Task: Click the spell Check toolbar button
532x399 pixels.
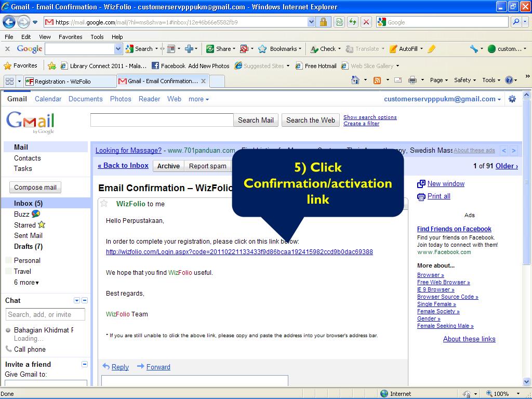Action: [x=325, y=49]
